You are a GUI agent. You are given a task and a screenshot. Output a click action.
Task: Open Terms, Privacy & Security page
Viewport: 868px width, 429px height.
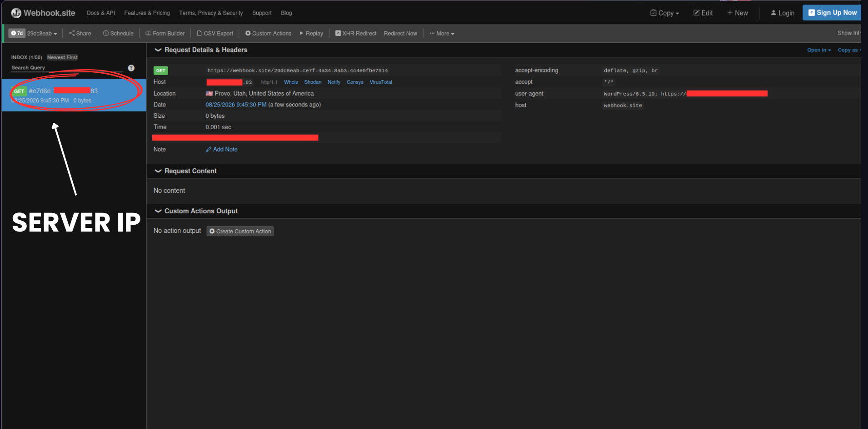(x=211, y=13)
